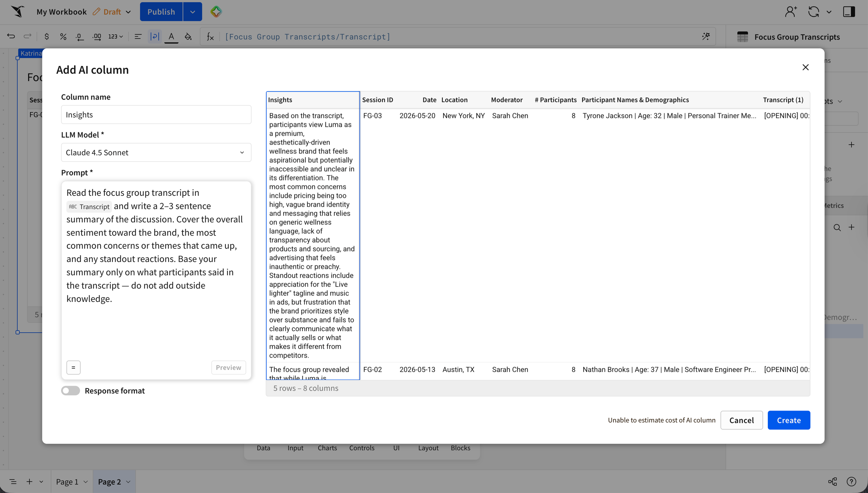Screen dimensions: 868x493
Task: Select the Blocks element tab
Action: (460, 448)
